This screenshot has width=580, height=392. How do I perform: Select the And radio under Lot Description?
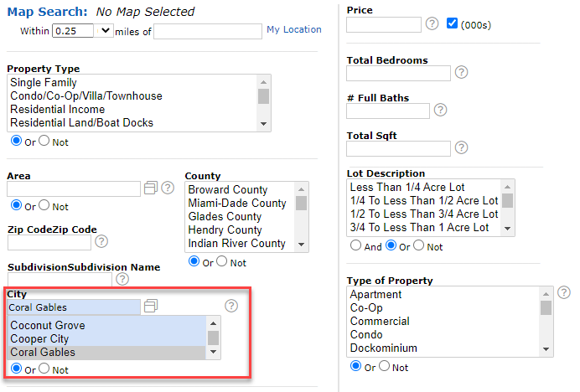point(356,246)
